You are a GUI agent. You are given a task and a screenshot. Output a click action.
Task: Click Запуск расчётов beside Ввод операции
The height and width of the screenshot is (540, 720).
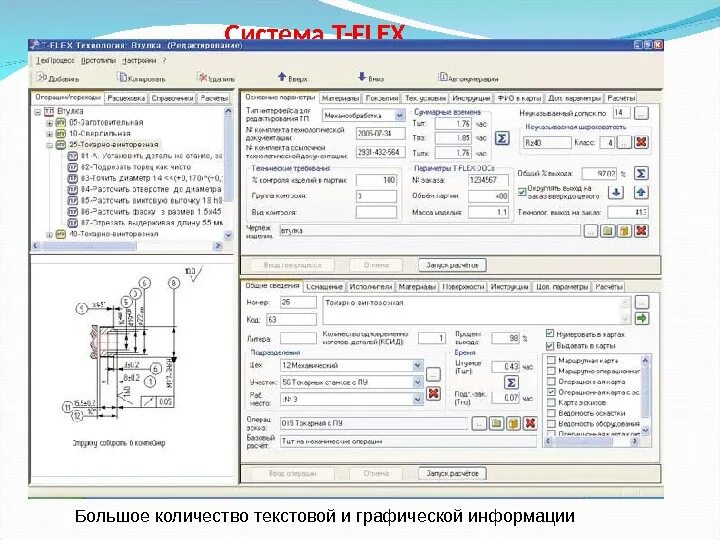(x=452, y=473)
